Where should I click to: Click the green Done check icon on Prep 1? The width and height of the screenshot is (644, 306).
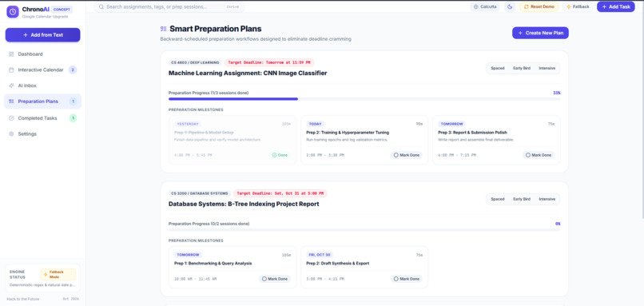[x=274, y=155]
